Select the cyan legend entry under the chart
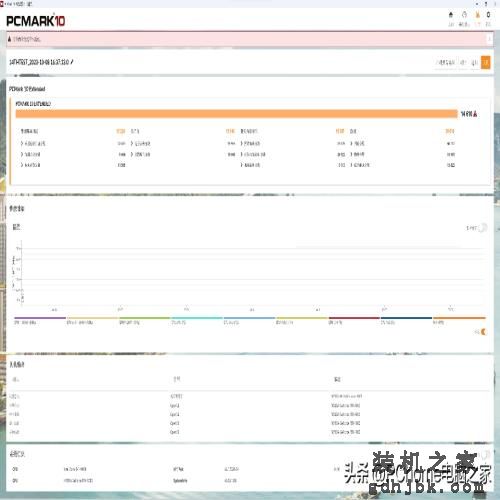Screen dimensions: 500x500 197,320
